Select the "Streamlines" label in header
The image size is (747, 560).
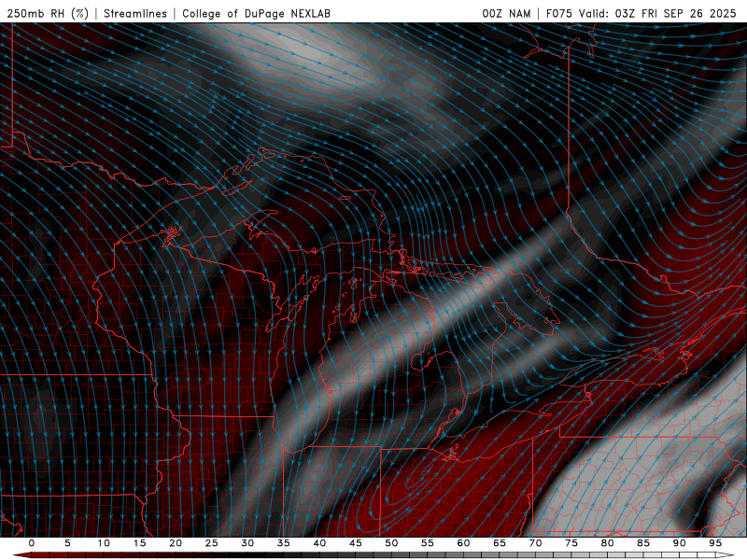coord(135,13)
